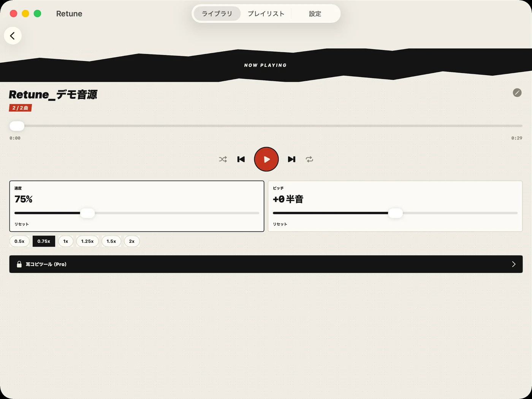Minimize the Retune window
Image resolution: width=532 pixels, height=399 pixels.
(x=25, y=14)
